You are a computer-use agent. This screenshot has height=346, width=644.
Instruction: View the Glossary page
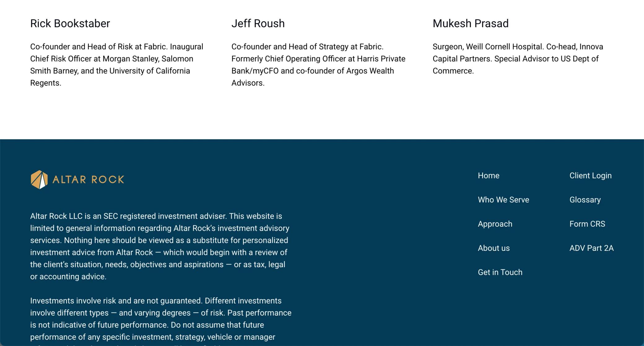pos(585,200)
